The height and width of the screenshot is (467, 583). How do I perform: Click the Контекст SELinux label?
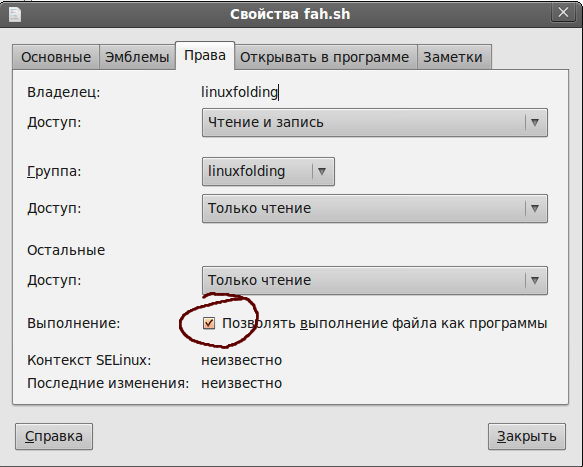pos(89,360)
